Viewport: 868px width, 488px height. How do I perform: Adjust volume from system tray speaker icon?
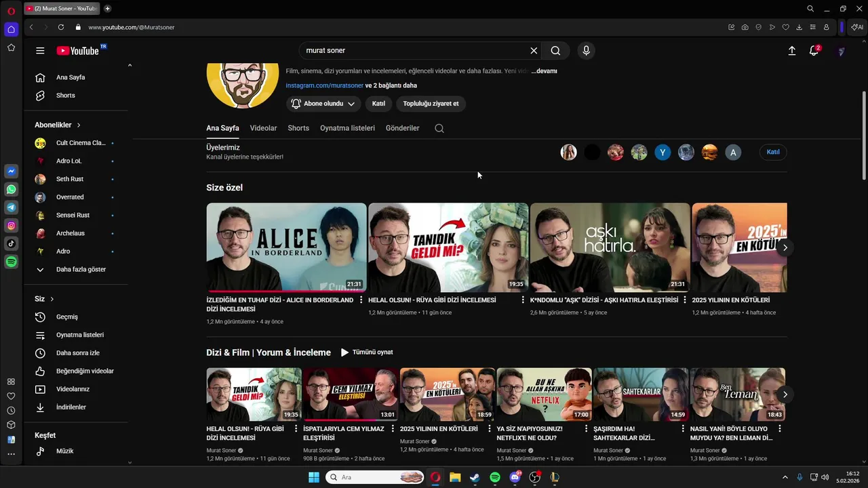[x=825, y=477]
